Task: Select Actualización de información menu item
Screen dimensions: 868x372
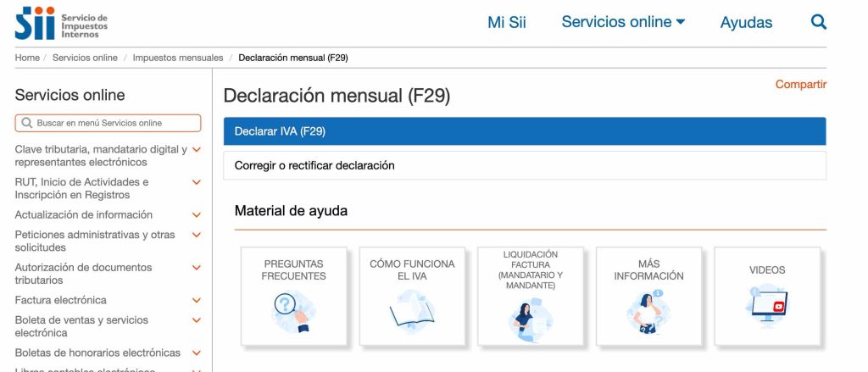Action: pos(84,214)
